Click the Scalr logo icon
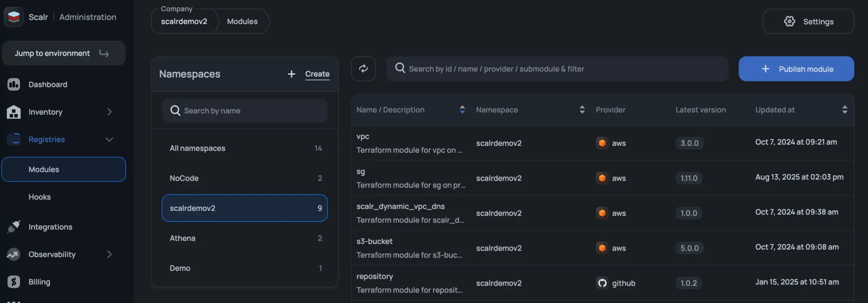This screenshot has width=868, height=303. pos(13,17)
